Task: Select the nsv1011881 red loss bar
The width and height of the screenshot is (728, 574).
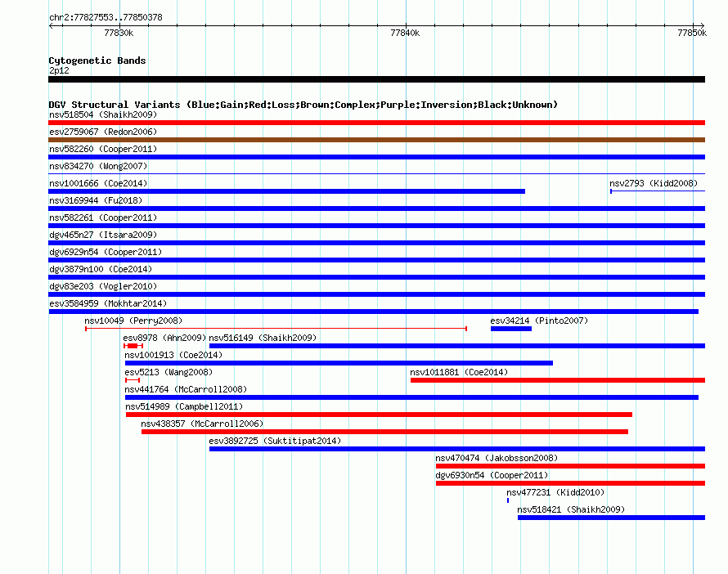Action: tap(558, 380)
